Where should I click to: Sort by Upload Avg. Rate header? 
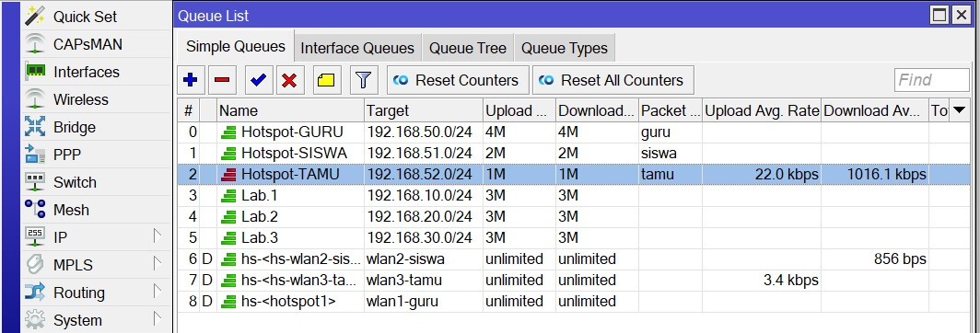pos(762,110)
